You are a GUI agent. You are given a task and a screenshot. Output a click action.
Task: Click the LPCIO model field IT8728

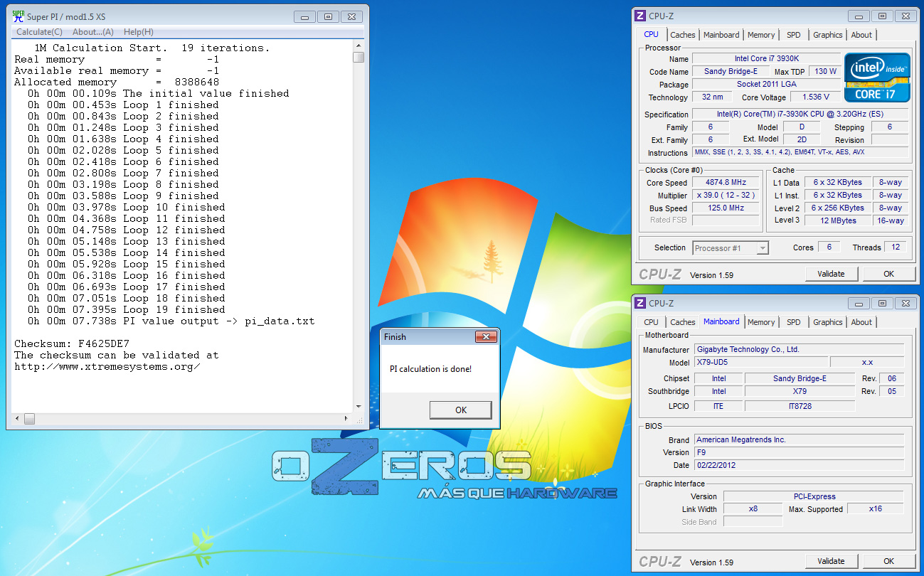800,405
